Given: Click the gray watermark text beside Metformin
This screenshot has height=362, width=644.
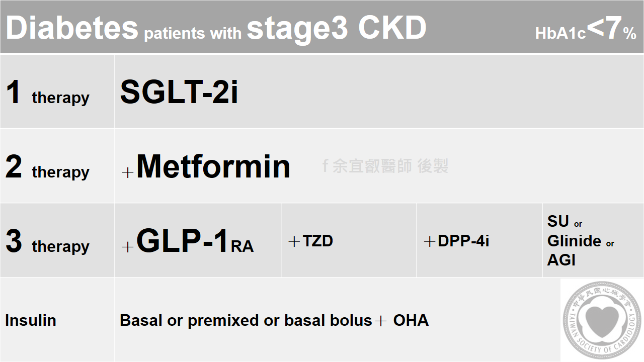Looking at the screenshot, I should pyautogui.click(x=385, y=166).
